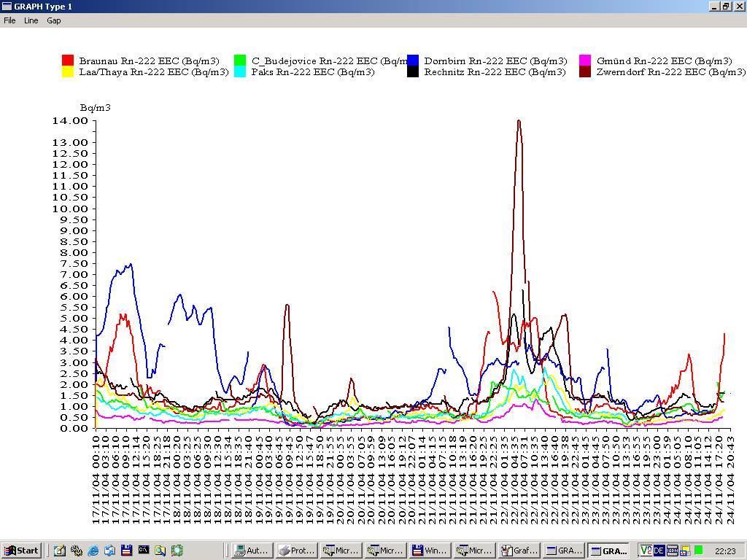Open the Line menu
The width and height of the screenshot is (747, 560).
coord(31,20)
